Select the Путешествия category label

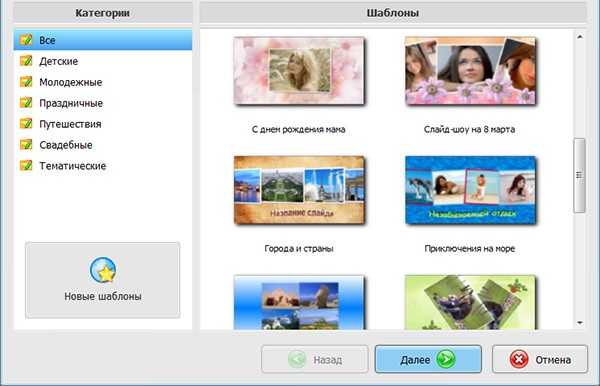70,124
